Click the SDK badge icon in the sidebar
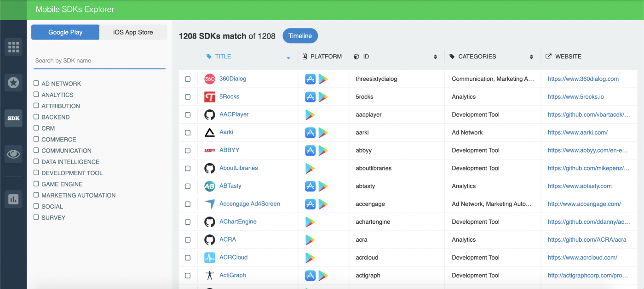Viewport: 644px width, 289px height. 13,118
